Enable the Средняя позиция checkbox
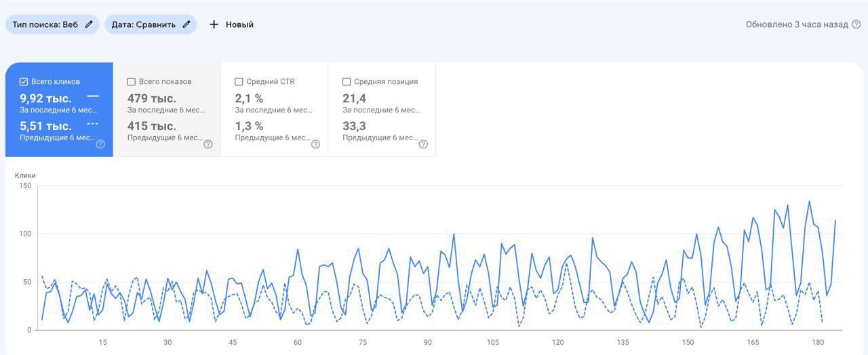This screenshot has width=868, height=355. 347,81
